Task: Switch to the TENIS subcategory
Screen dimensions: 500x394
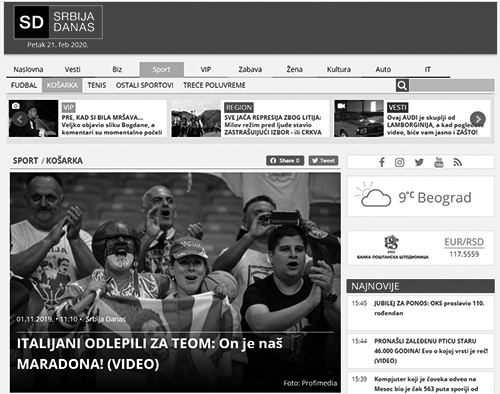Action: coord(97,85)
